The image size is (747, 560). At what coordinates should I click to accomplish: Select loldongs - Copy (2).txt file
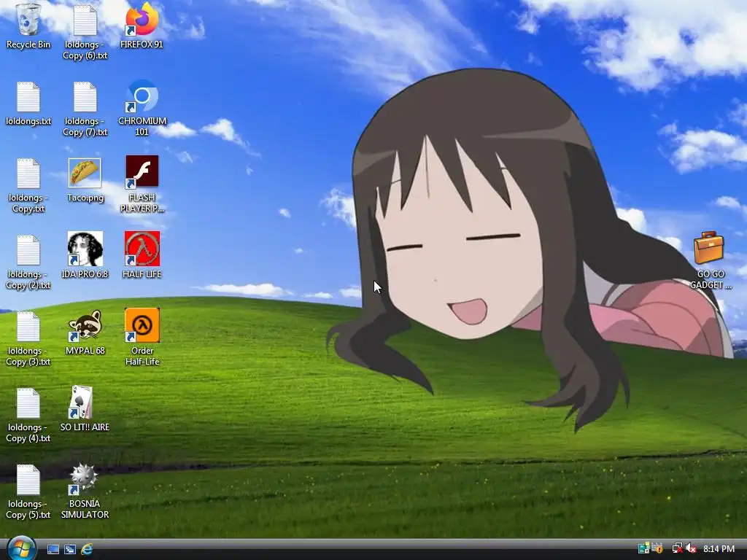click(x=28, y=262)
